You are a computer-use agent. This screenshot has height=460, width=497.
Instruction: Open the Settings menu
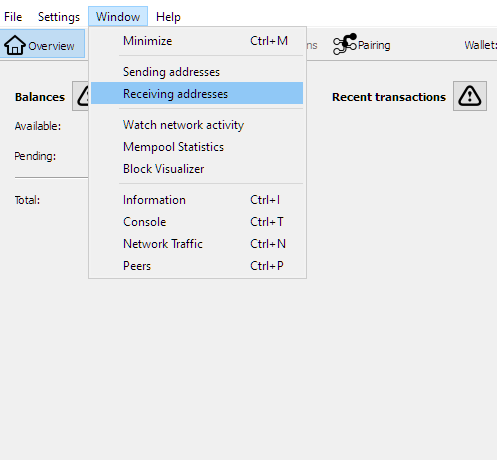pos(59,17)
